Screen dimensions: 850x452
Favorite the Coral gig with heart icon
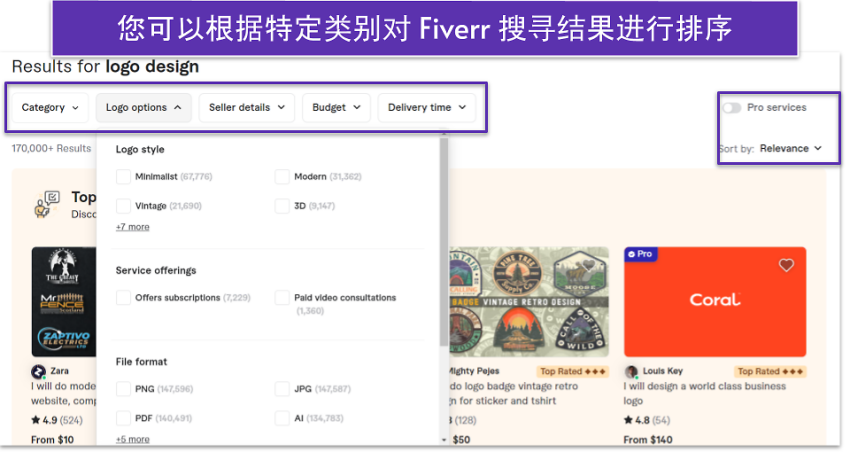[786, 265]
